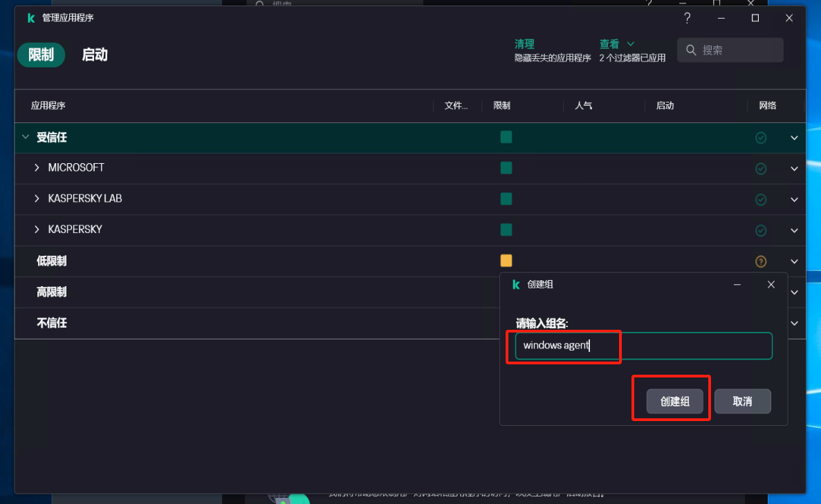Sort by the 网络 column header
The width and height of the screenshot is (821, 504).
click(x=768, y=106)
